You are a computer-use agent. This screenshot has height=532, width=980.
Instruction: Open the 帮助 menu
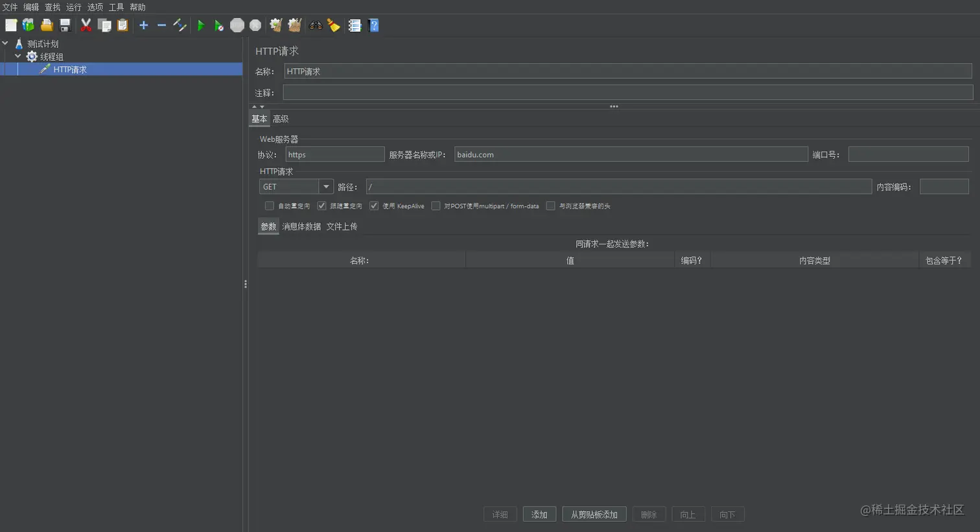click(x=138, y=7)
